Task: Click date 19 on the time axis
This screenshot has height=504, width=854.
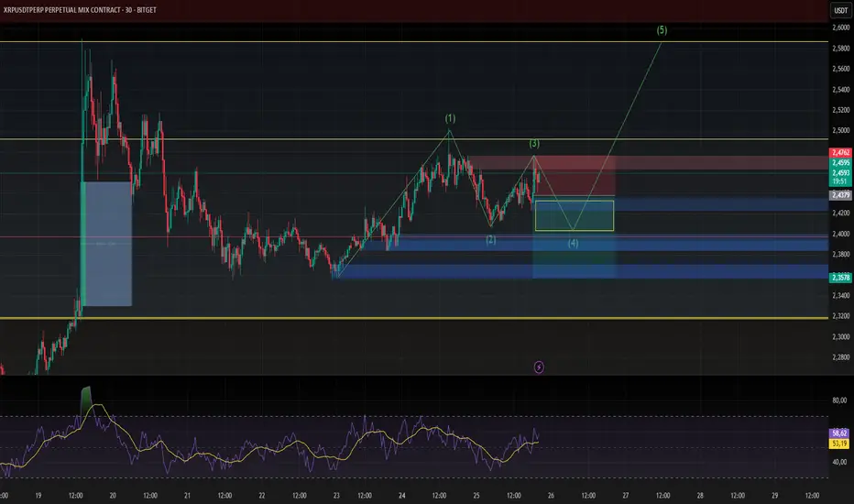Action: [x=38, y=496]
